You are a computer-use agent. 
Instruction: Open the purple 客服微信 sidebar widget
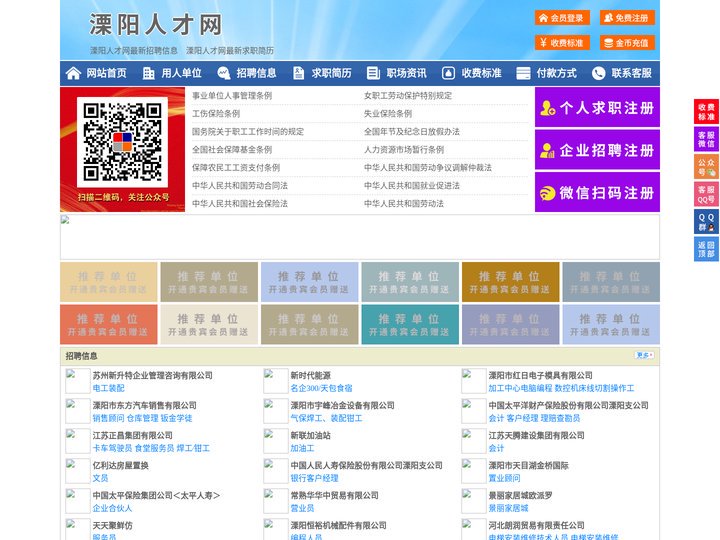point(706,139)
